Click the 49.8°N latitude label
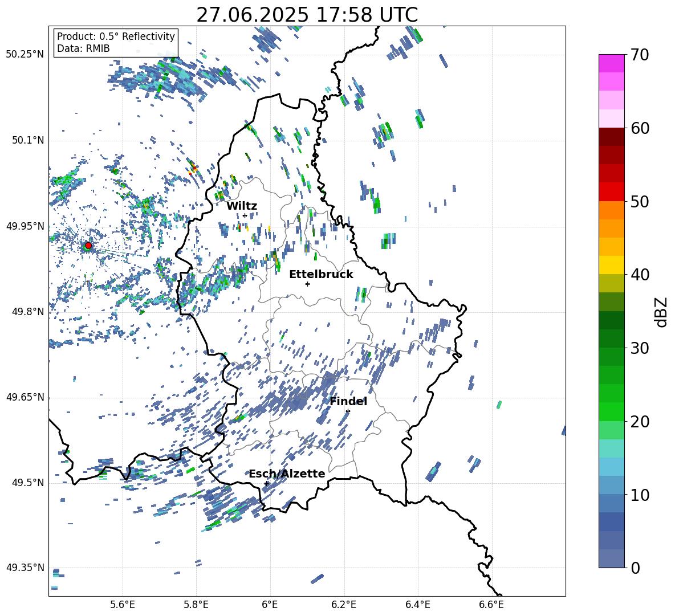 click(x=29, y=312)
